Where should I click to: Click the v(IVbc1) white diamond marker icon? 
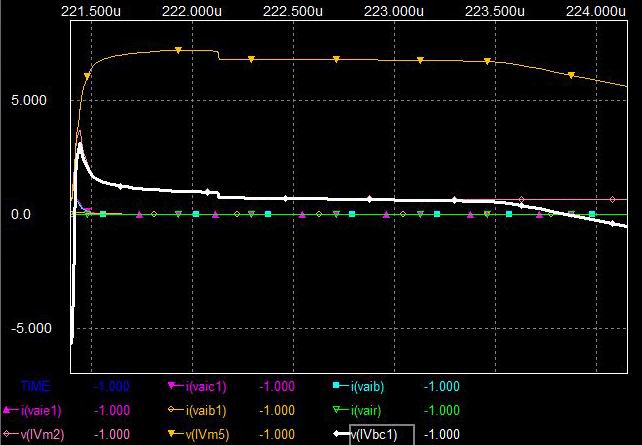(337, 433)
